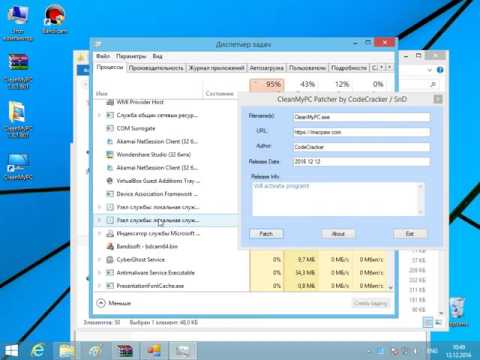Open the Этот компьютер desktop icon
The height and width of the screenshot is (360, 480).
click(x=17, y=22)
